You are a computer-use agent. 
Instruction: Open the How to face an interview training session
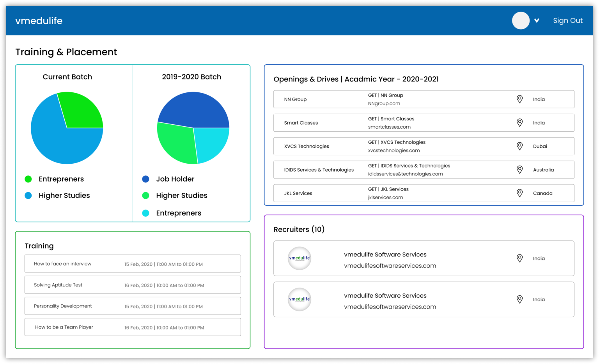click(133, 263)
